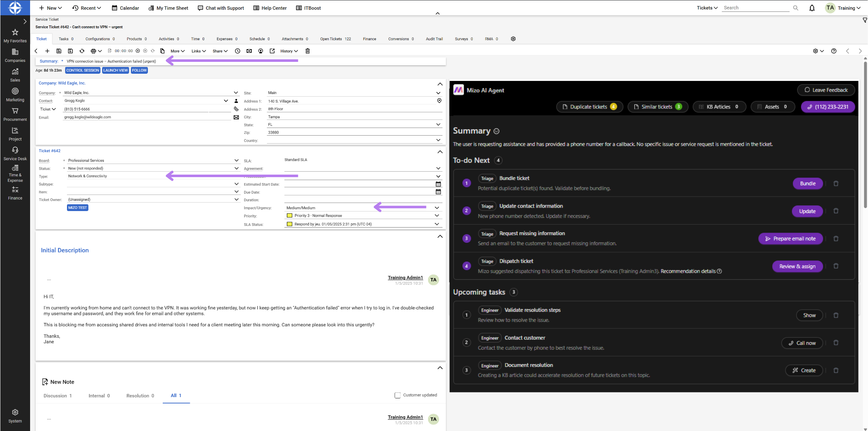Start the ticket timer with play icon
Image resolution: width=868 pixels, height=431 pixels.
[138, 51]
